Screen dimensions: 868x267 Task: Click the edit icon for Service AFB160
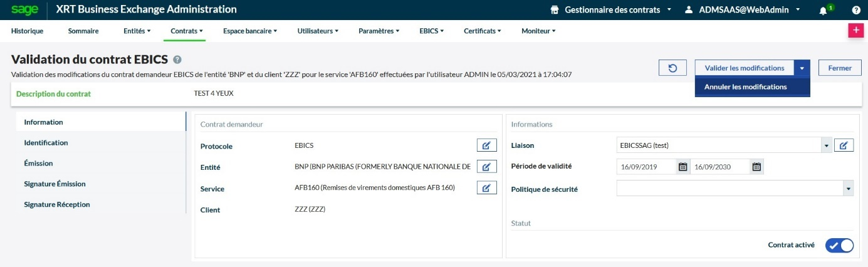[x=486, y=188]
